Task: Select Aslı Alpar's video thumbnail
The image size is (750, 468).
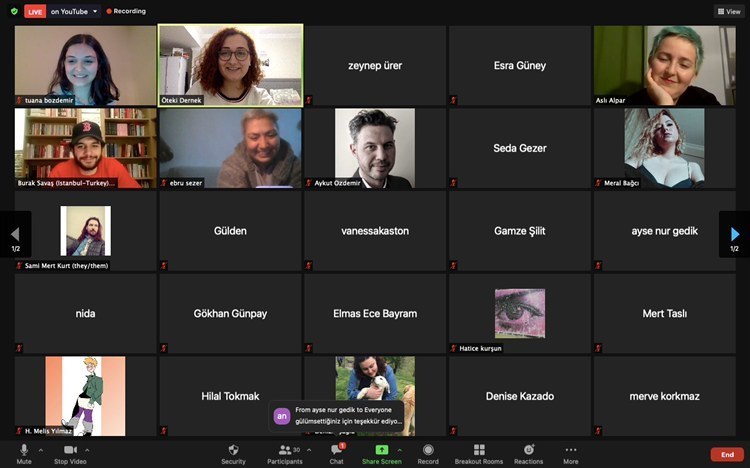Action: point(664,65)
